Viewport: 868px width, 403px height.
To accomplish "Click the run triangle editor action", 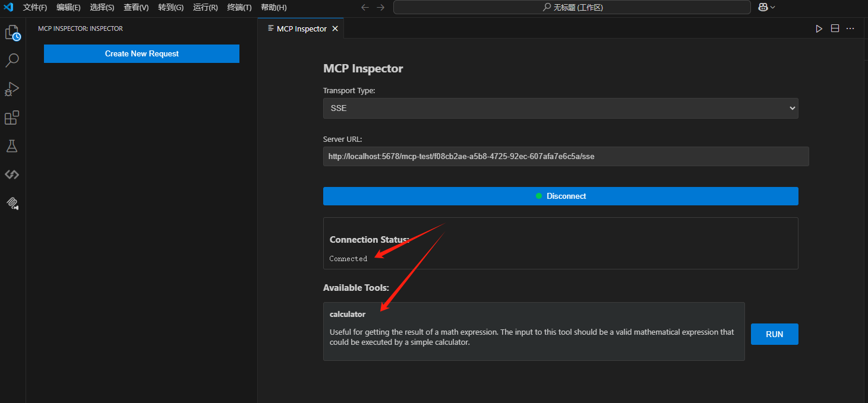I will [x=819, y=28].
